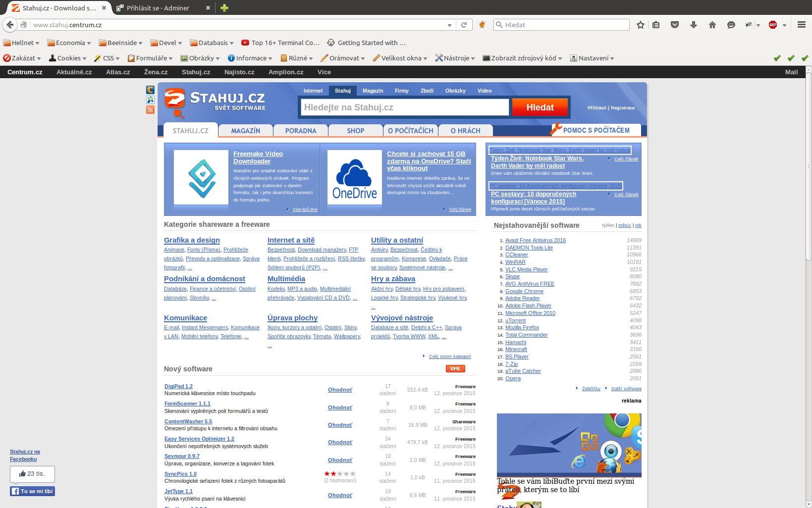Screen dimensions: 812x508
Task: Choose the Internet search category above the search box
Action: (x=313, y=91)
